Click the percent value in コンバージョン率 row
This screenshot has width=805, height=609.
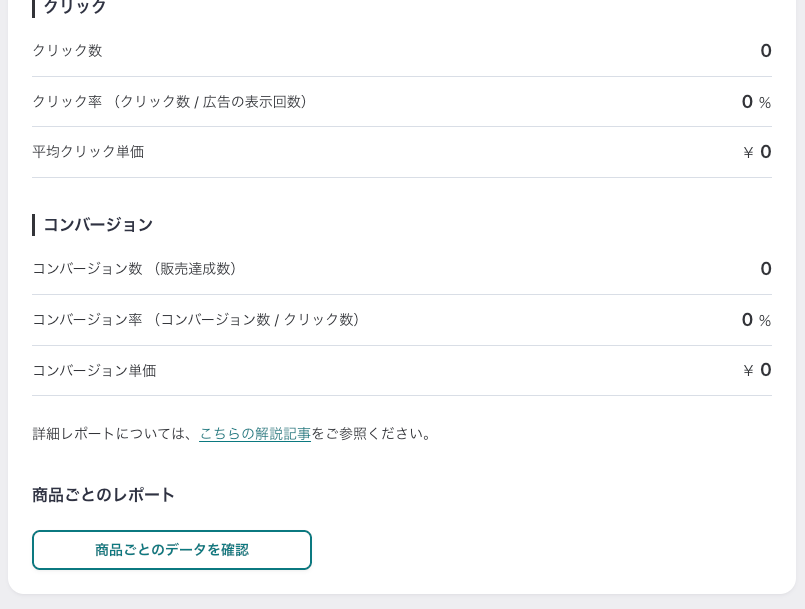tap(756, 320)
